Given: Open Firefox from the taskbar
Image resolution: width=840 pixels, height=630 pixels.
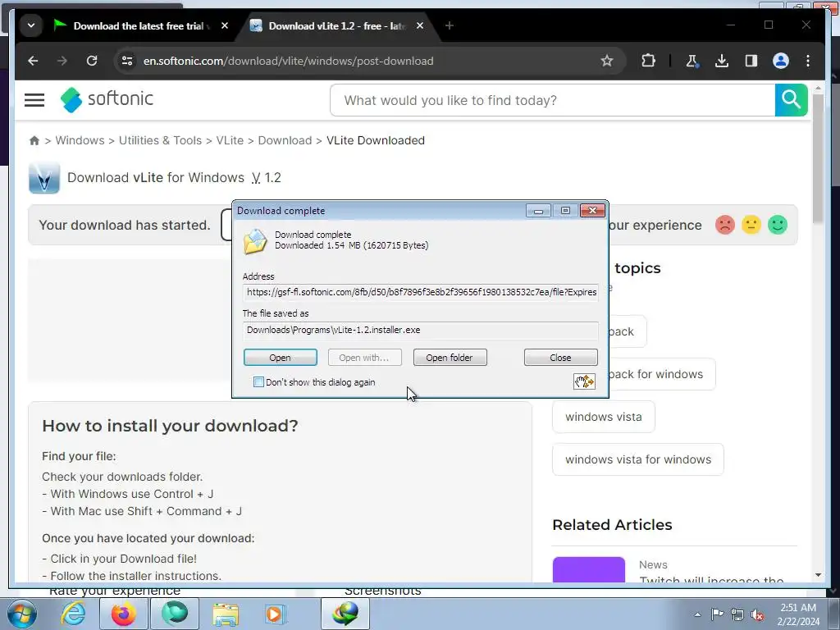Looking at the screenshot, I should [x=123, y=614].
